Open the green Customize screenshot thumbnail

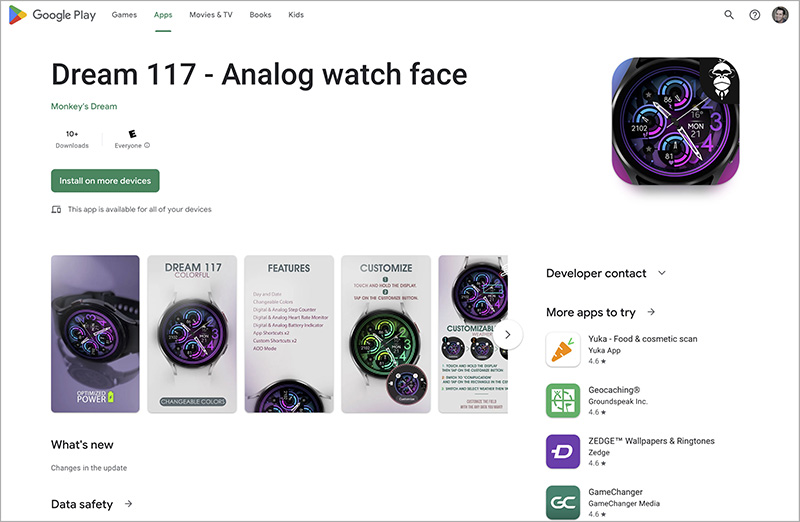[x=386, y=334]
